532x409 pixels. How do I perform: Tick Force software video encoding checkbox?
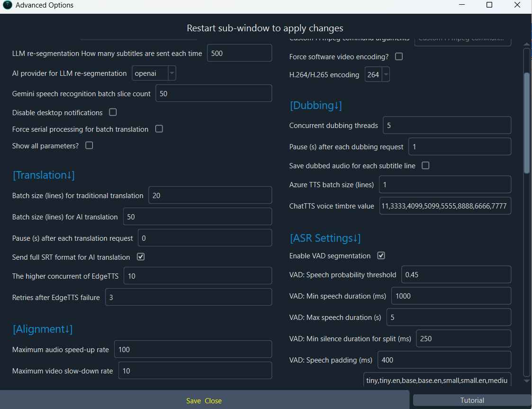399,56
